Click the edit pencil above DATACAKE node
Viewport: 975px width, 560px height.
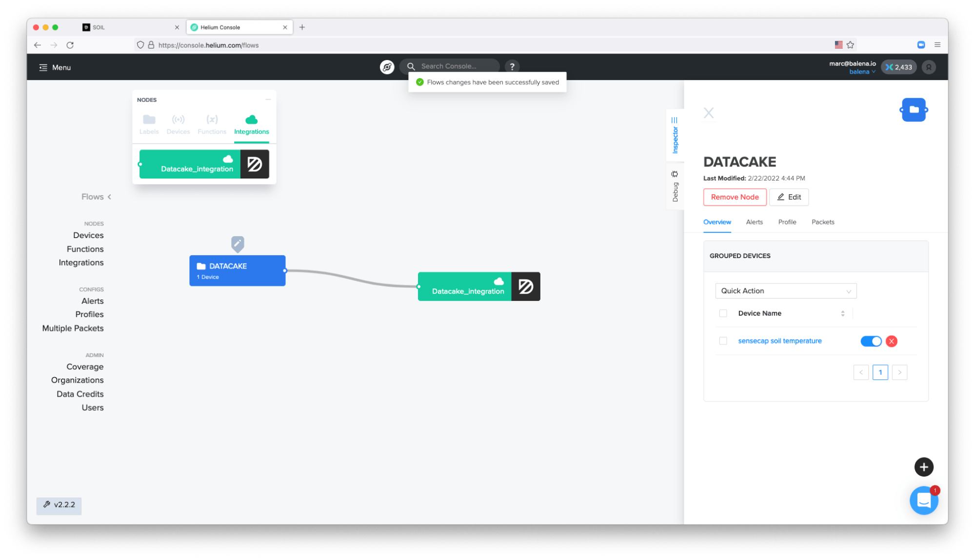point(238,243)
